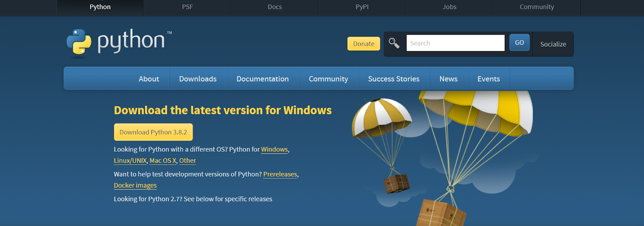Open the Prereleases link
644x226 pixels.
point(280,174)
